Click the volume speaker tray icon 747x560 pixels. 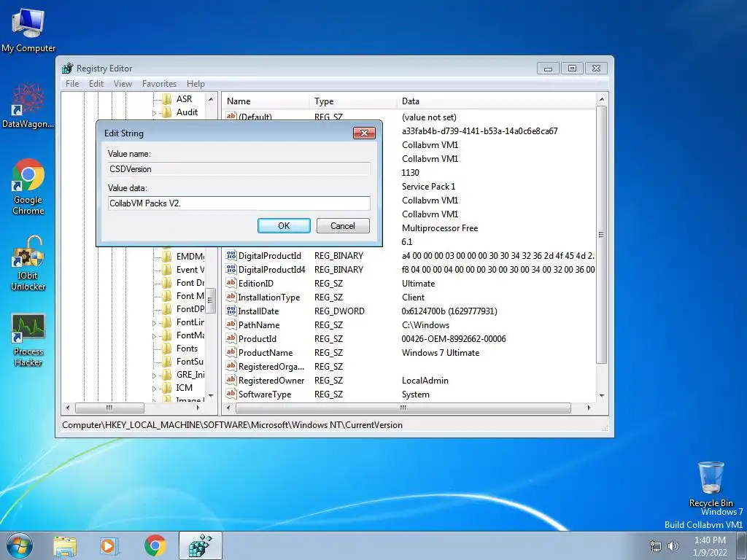click(673, 546)
